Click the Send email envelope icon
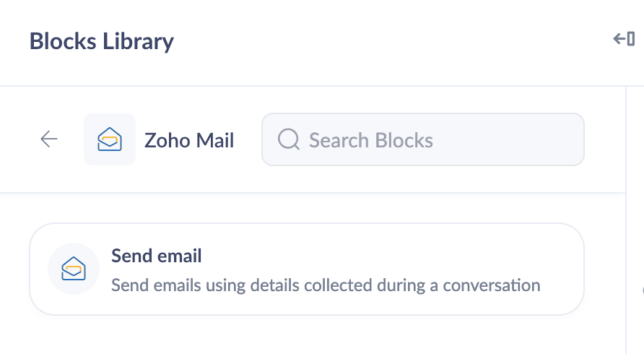The height and width of the screenshot is (354, 644). pyautogui.click(x=73, y=269)
